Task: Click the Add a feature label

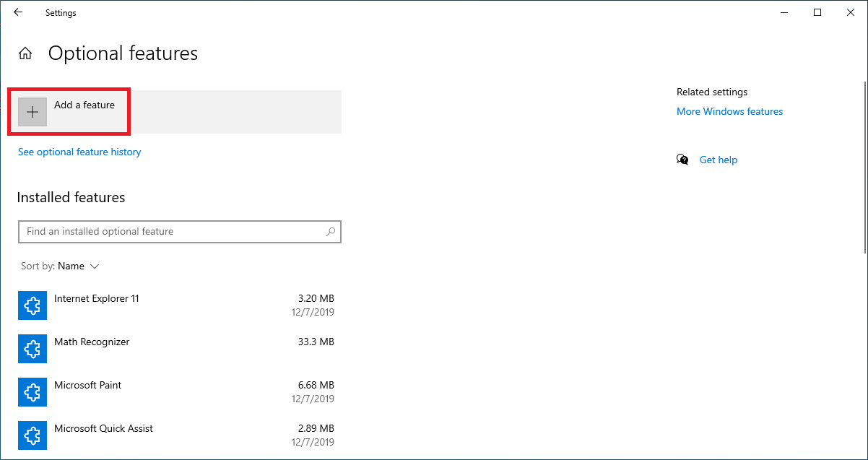Action: coord(84,105)
